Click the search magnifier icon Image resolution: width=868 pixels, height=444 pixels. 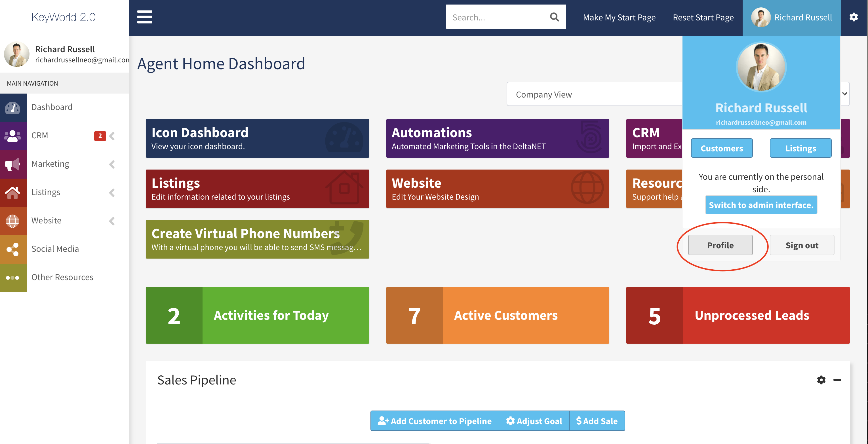554,17
